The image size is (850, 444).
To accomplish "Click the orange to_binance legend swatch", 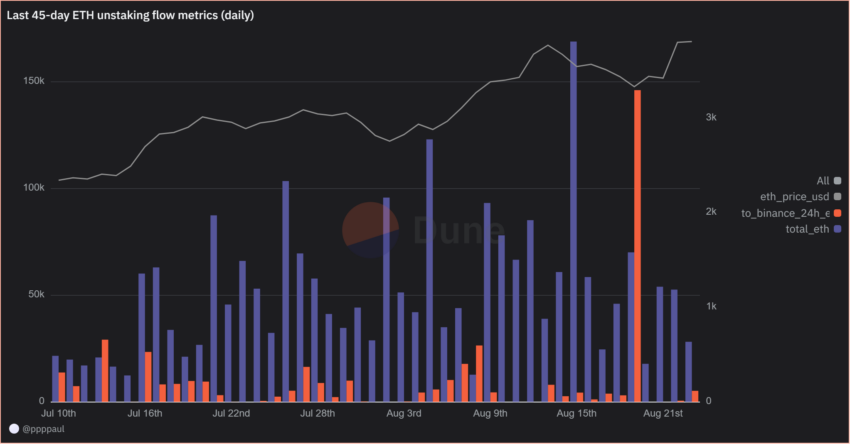I will [x=838, y=213].
